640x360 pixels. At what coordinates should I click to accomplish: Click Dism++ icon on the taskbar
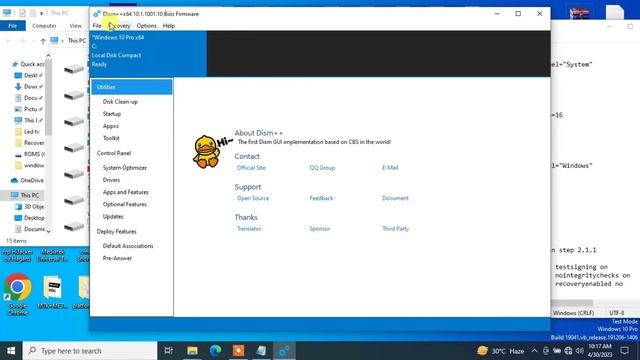284,351
